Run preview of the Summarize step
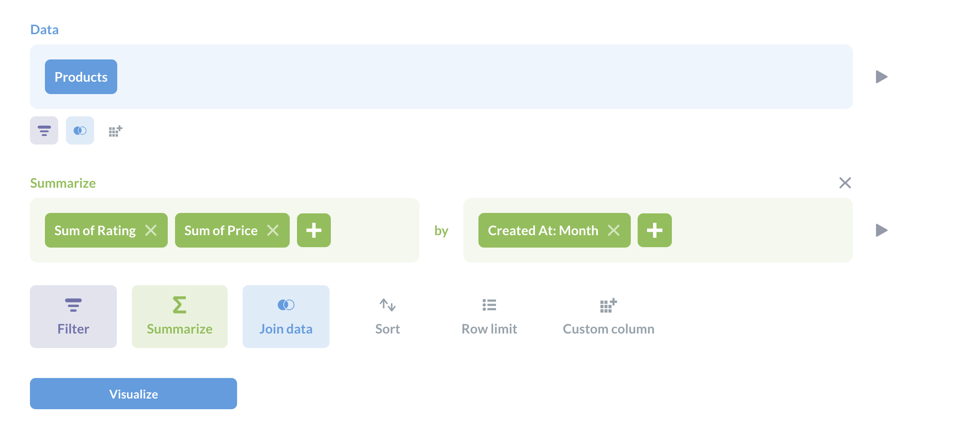 (x=882, y=230)
